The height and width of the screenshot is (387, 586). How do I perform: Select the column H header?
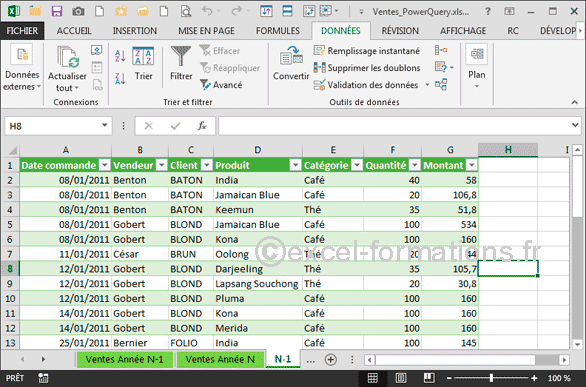point(508,150)
